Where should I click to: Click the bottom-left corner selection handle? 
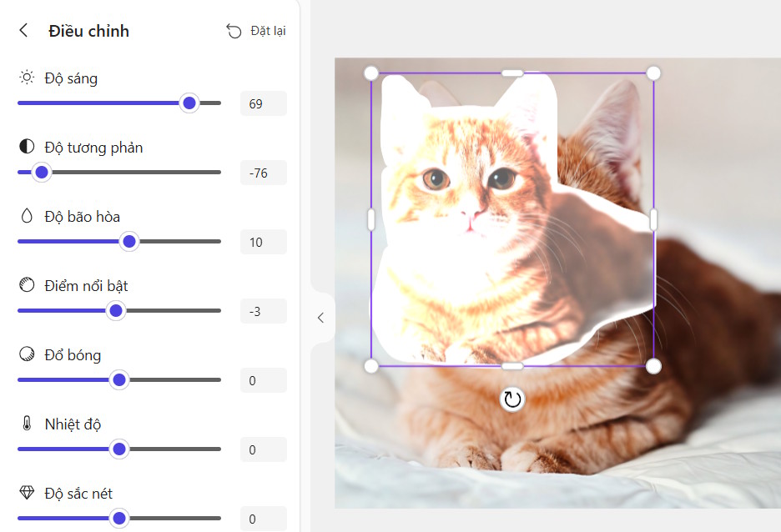[371, 366]
